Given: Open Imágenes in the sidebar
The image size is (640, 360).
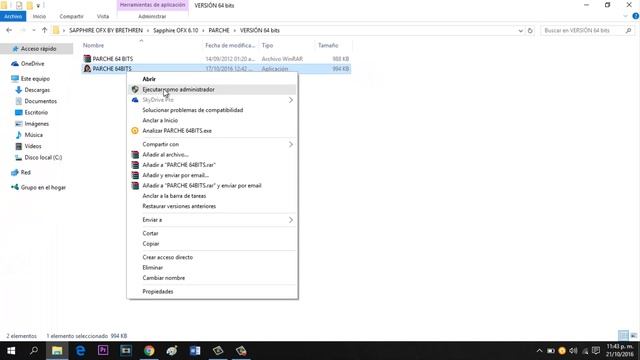Looking at the screenshot, I should [x=36, y=124].
